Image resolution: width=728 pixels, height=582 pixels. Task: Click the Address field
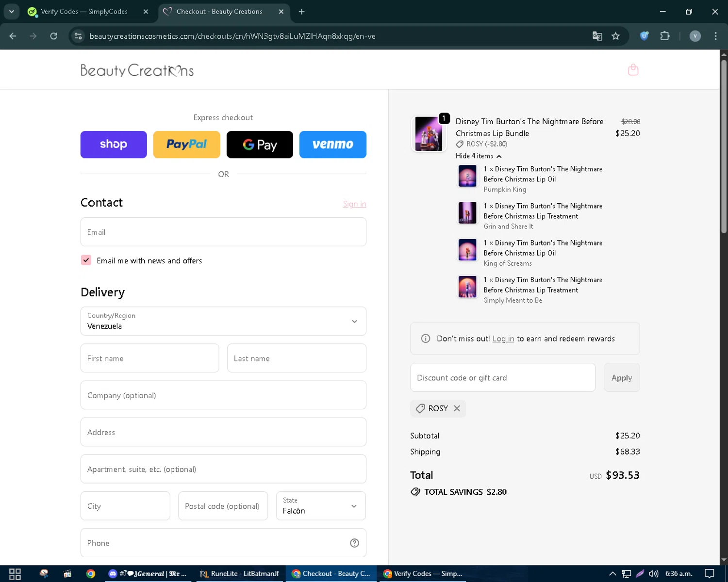pos(223,432)
